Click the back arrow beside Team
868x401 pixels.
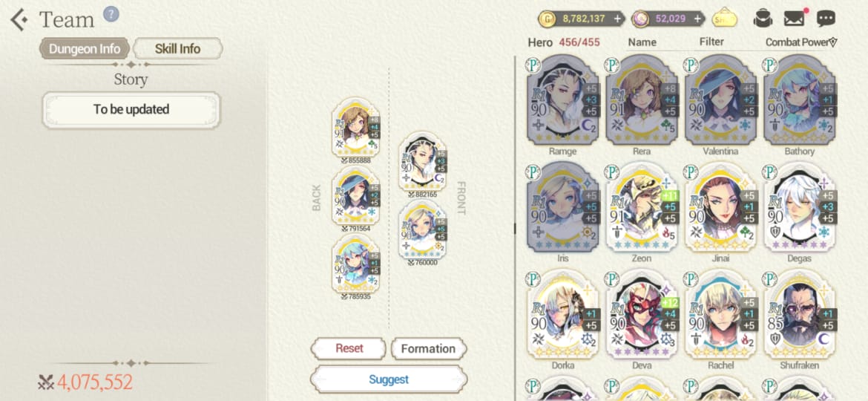pos(19,20)
